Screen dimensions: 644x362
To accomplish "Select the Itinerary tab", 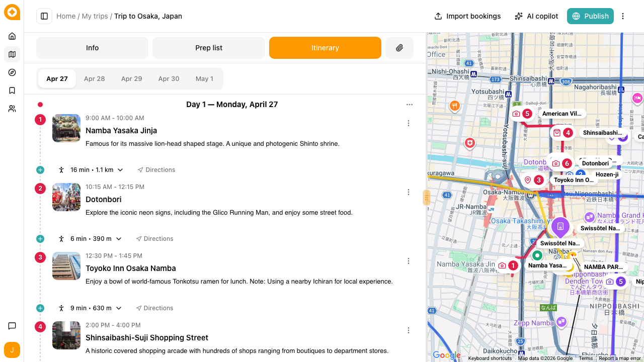I will coord(325,48).
